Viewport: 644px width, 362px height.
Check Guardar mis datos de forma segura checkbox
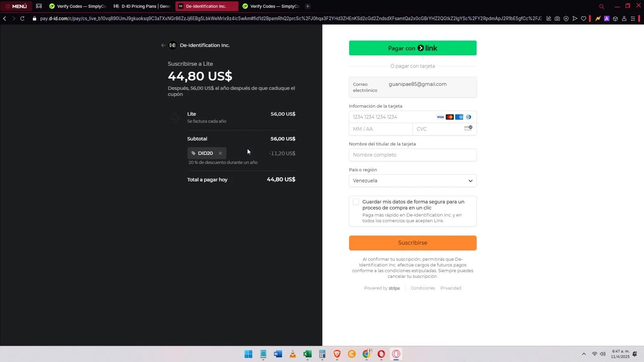(x=356, y=202)
